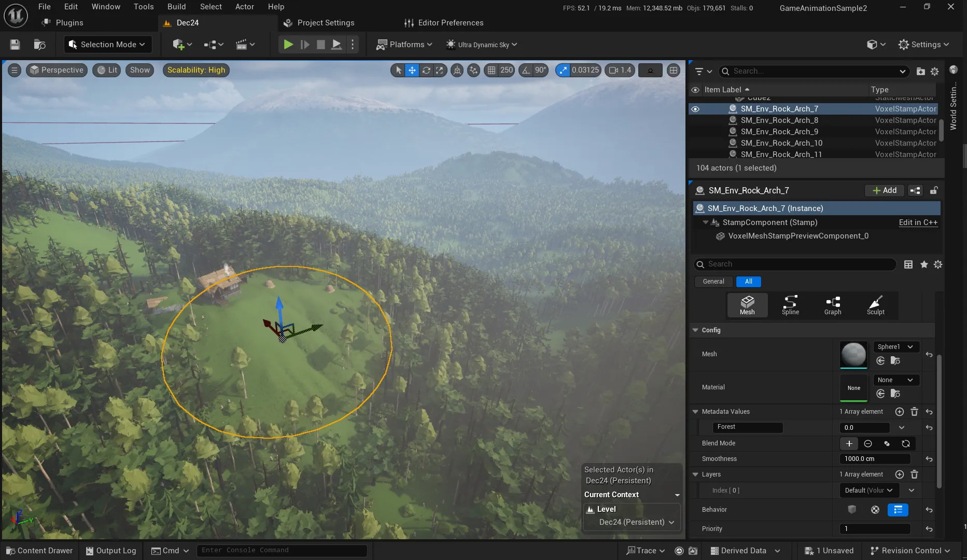Image resolution: width=967 pixels, height=560 pixels.
Task: Open the Build menu
Action: click(176, 6)
